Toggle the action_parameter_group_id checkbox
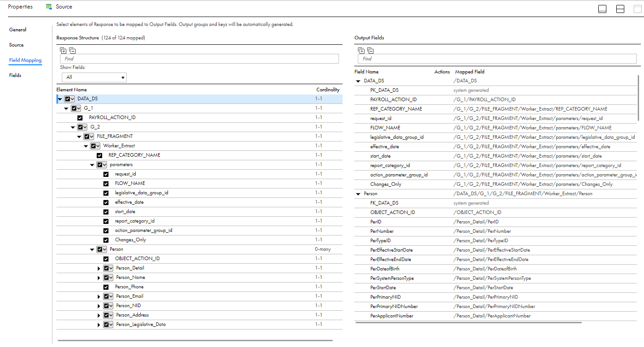Screen dimensions: 644x347 click(106, 231)
